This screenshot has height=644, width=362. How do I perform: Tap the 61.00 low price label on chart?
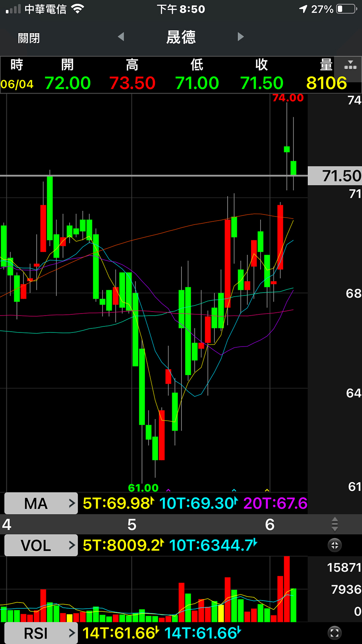pyautogui.click(x=143, y=488)
